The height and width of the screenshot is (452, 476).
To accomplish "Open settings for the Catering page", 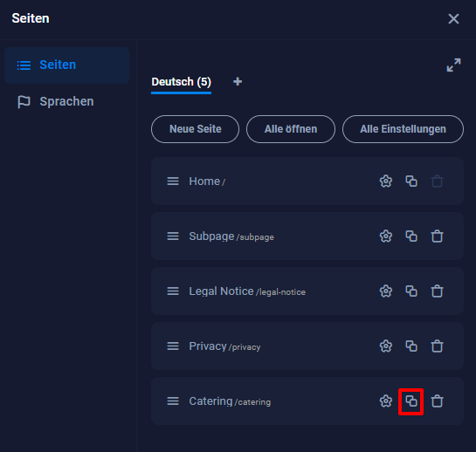I will 386,401.
